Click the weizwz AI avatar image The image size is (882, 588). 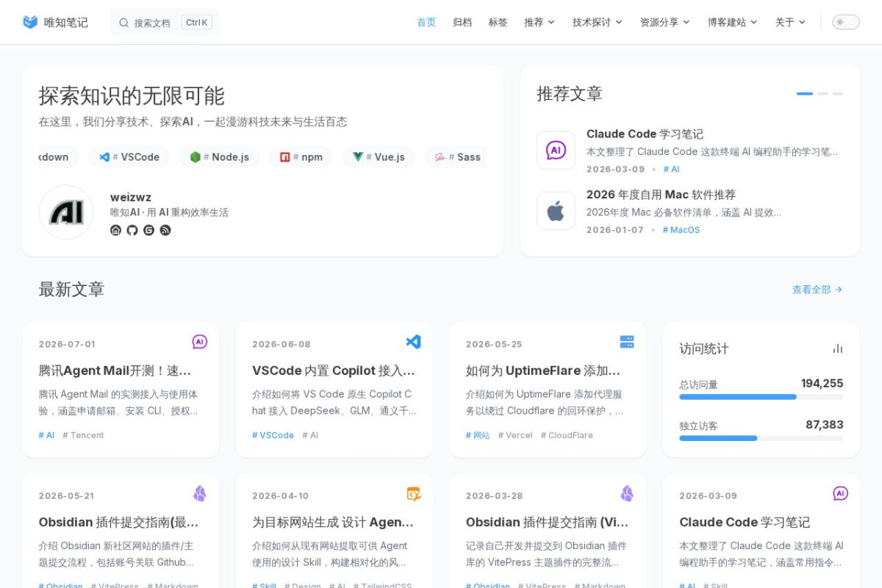66,212
